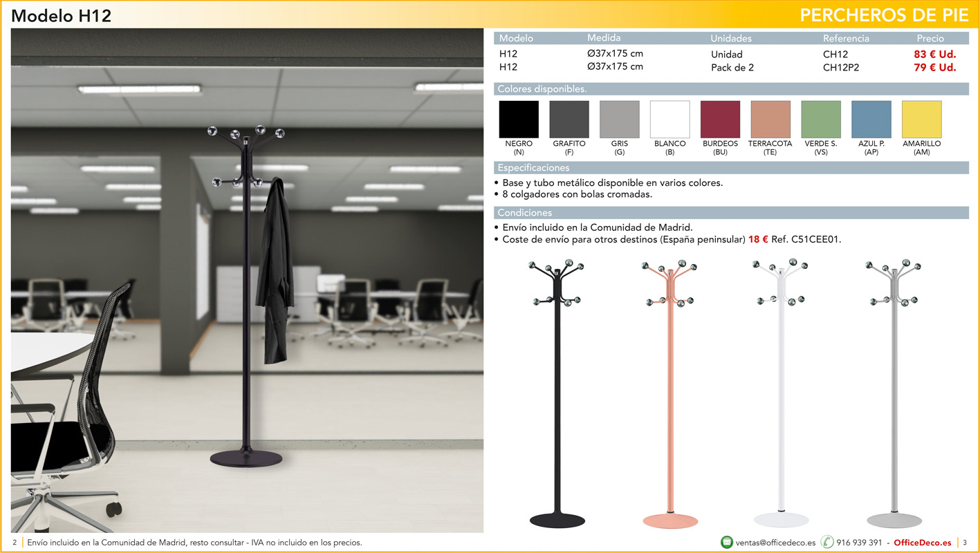Click the '83 € Ud.' price
The height and width of the screenshot is (553, 980).
935,54
